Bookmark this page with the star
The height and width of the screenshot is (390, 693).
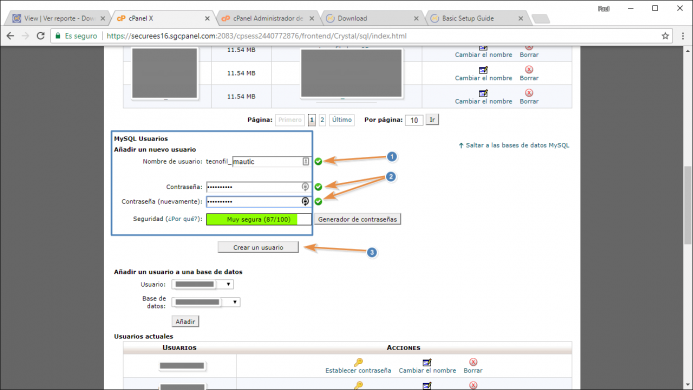tap(665, 36)
